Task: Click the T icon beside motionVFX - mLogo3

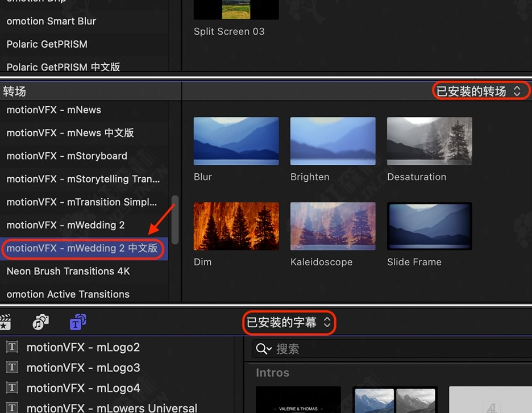Action: [x=12, y=367]
